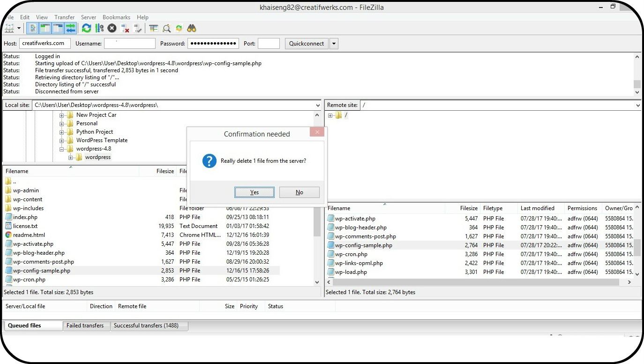This screenshot has height=364, width=644.
Task: Close the Confirmation needed dialog
Action: point(317,132)
